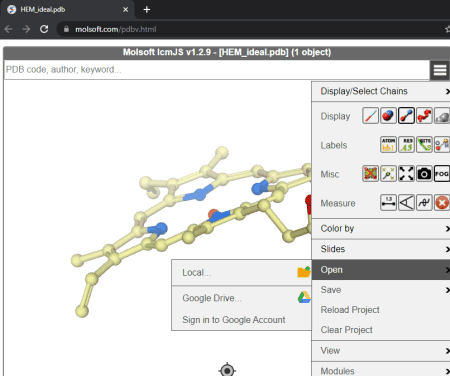450x376 pixels.
Task: Reload the browser page
Action: click(44, 29)
